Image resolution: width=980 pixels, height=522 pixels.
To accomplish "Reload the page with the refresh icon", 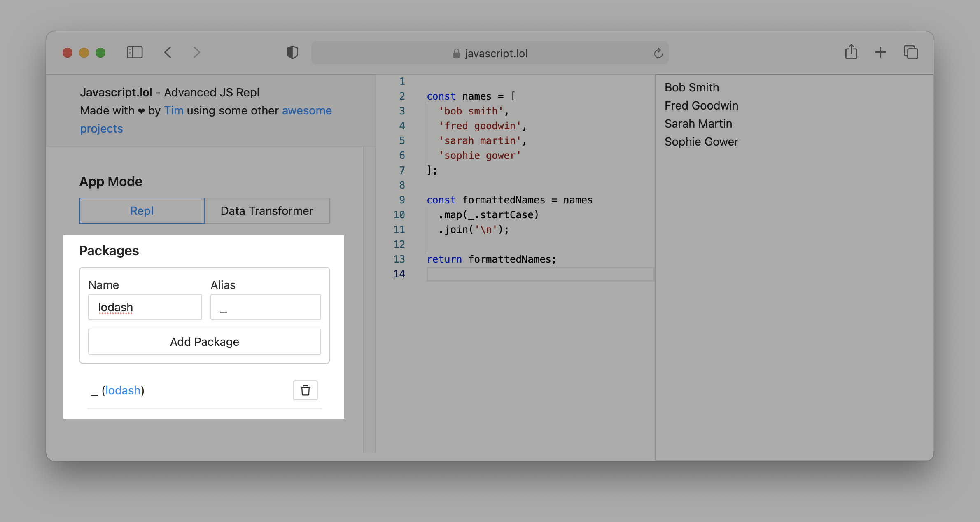I will coord(658,53).
